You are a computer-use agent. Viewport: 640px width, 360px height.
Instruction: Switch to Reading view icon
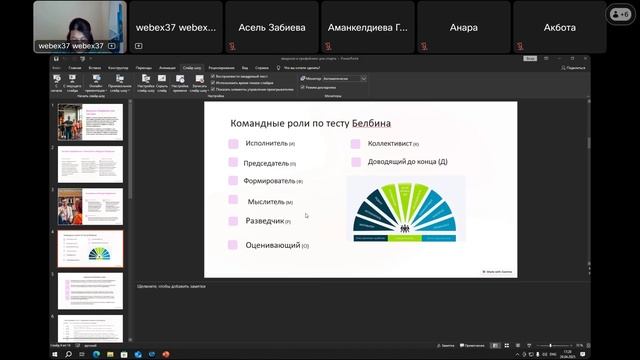click(x=518, y=346)
